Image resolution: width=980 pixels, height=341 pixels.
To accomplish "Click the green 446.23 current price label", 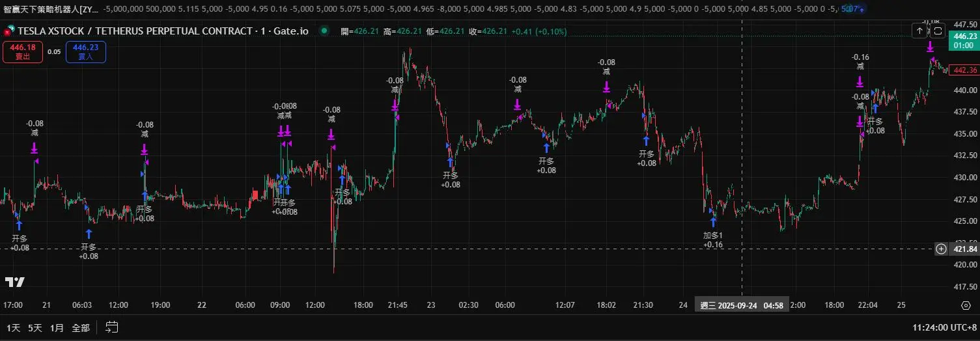I will (x=964, y=41).
